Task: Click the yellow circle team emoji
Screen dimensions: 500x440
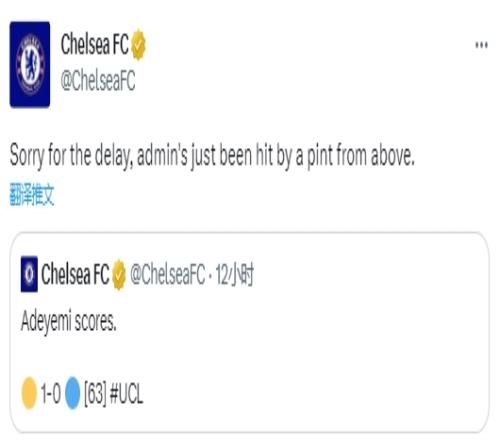Action: click(x=29, y=393)
